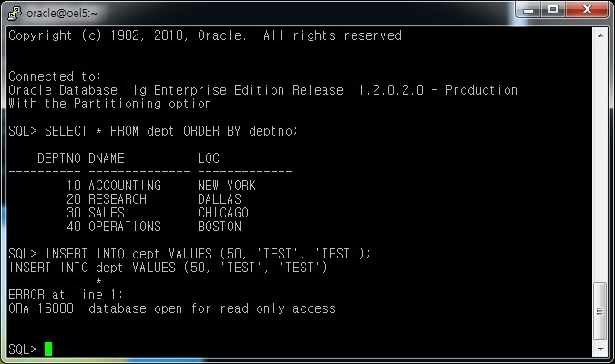Click the 'DALLAS' location value
The image size is (615, 364).
[220, 199]
